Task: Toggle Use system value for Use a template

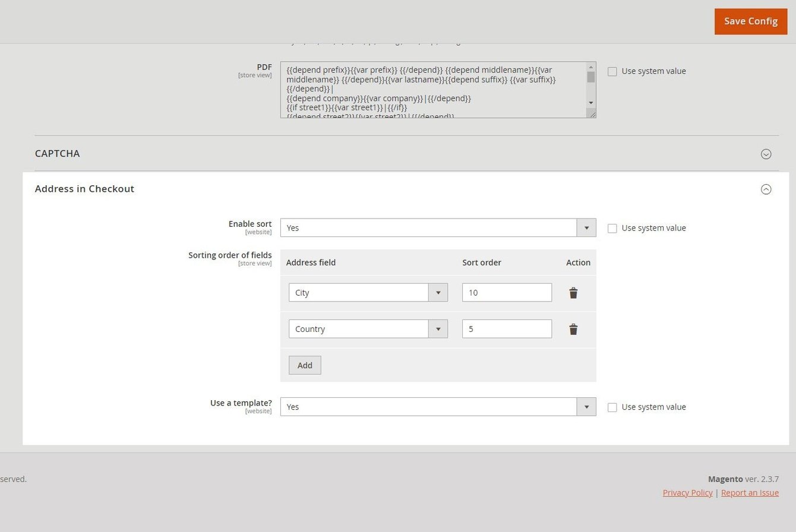Action: tap(612, 407)
